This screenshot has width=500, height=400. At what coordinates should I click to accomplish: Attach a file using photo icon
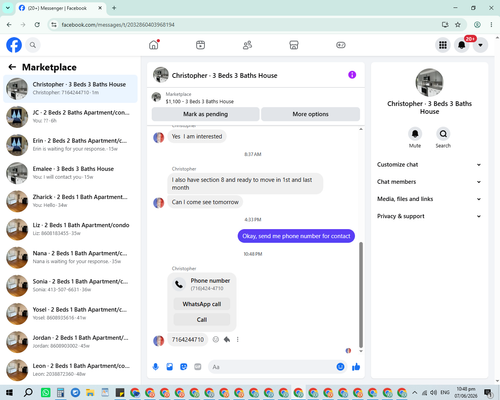170,367
